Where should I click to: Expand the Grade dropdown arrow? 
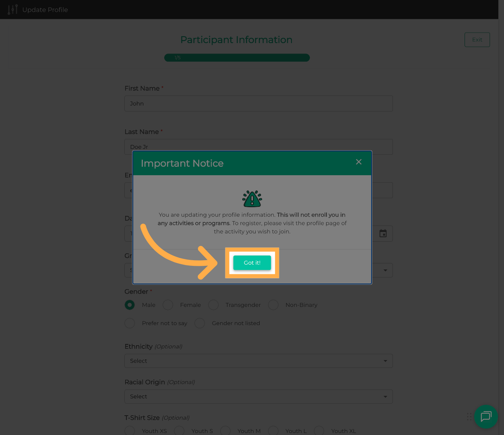coord(385,270)
